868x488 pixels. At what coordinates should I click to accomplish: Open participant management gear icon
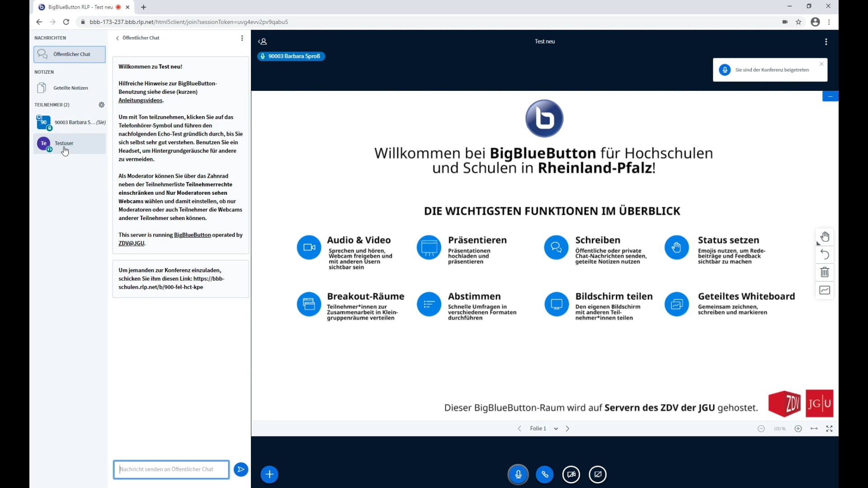click(x=102, y=105)
